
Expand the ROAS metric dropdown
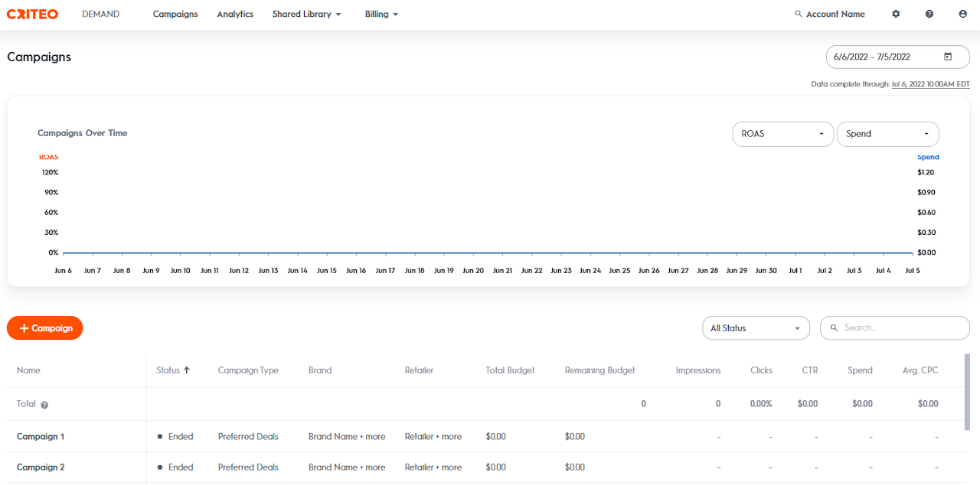(x=782, y=134)
